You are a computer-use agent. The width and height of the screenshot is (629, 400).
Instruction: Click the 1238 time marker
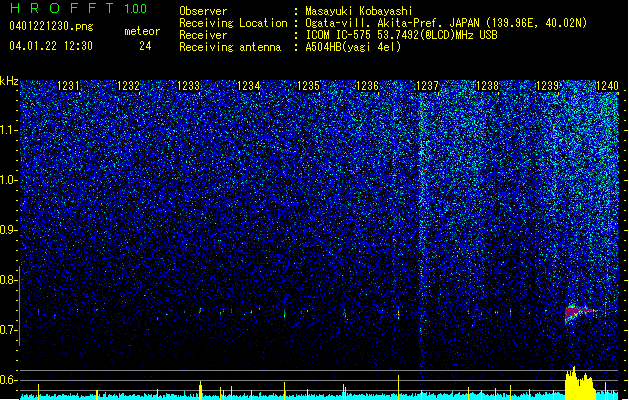[x=487, y=86]
